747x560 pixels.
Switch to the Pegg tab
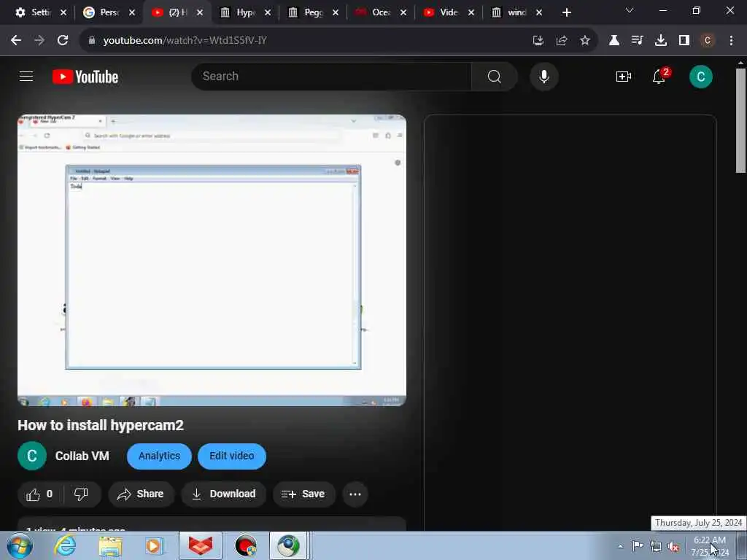point(306,12)
